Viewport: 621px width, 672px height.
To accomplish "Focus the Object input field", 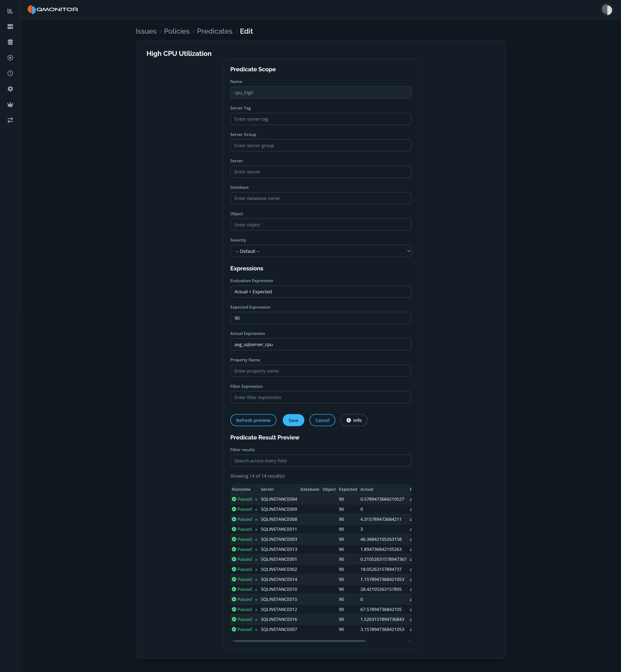I will (321, 225).
